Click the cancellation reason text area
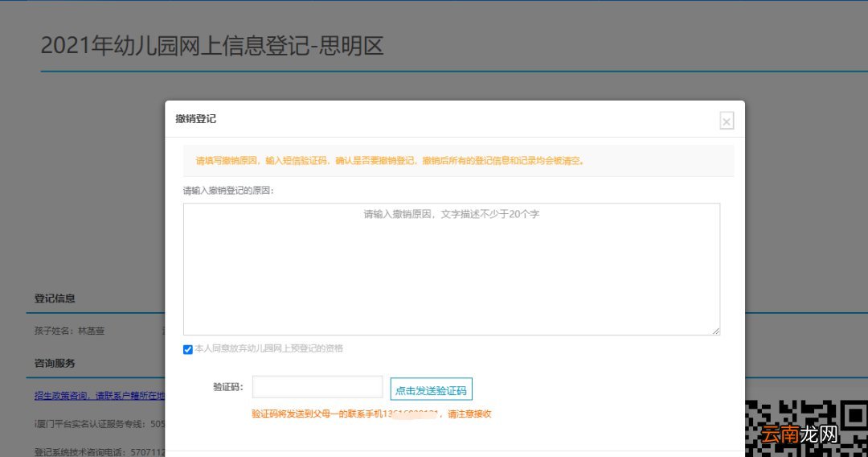 [452, 270]
